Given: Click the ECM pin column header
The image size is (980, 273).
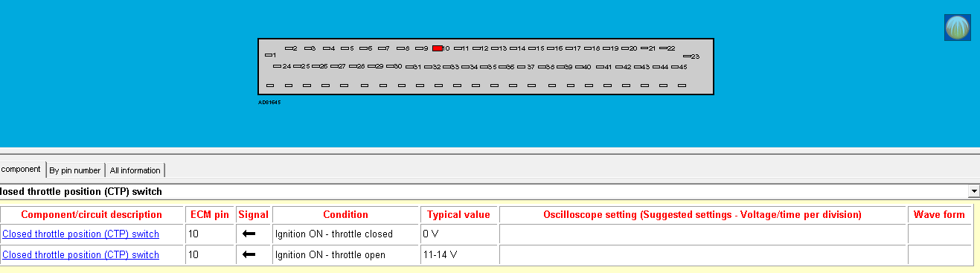Looking at the screenshot, I should 210,214.
